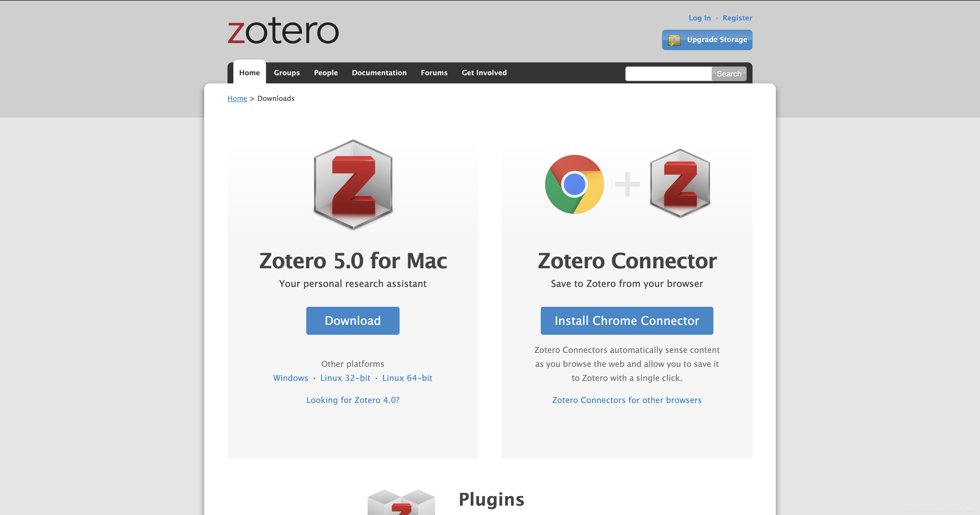Screen dimensions: 980x515
Task: Click the Downloads breadcrumb text
Action: click(x=276, y=99)
